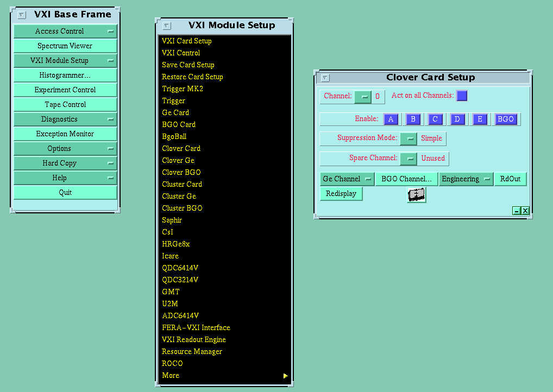The image size is (553, 392).
Task: Select the BgoBall entry
Action: point(224,137)
